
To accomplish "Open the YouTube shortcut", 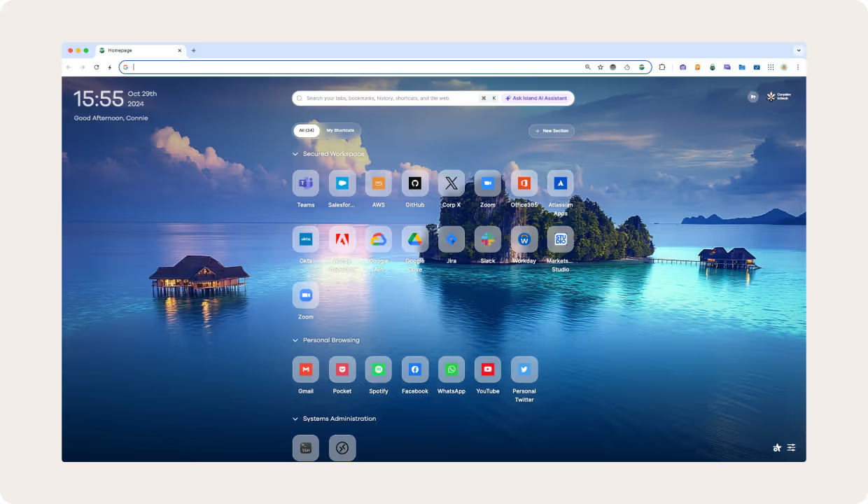I will [x=488, y=370].
